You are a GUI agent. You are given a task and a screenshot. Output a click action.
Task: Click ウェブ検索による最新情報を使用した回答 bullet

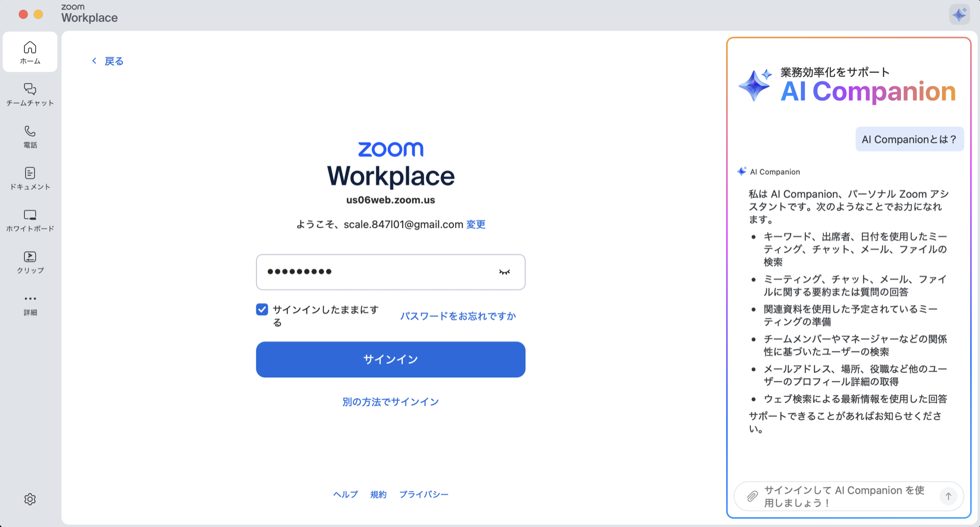pos(855,399)
